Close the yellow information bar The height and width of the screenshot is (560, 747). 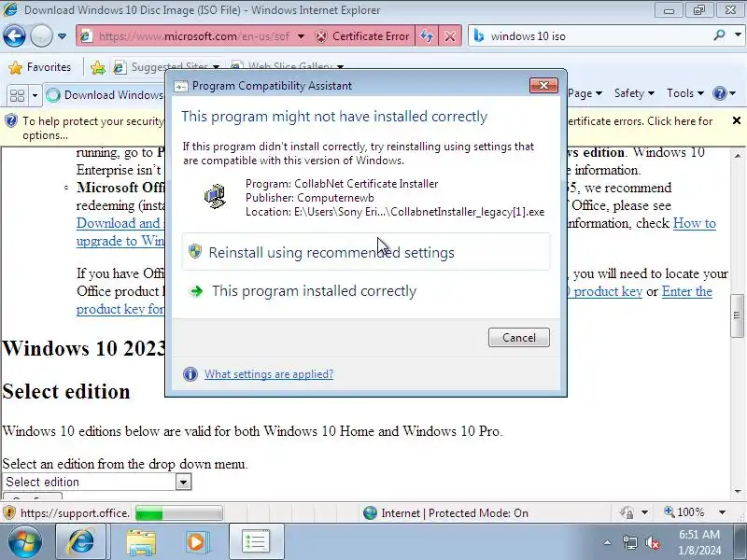[736, 121]
